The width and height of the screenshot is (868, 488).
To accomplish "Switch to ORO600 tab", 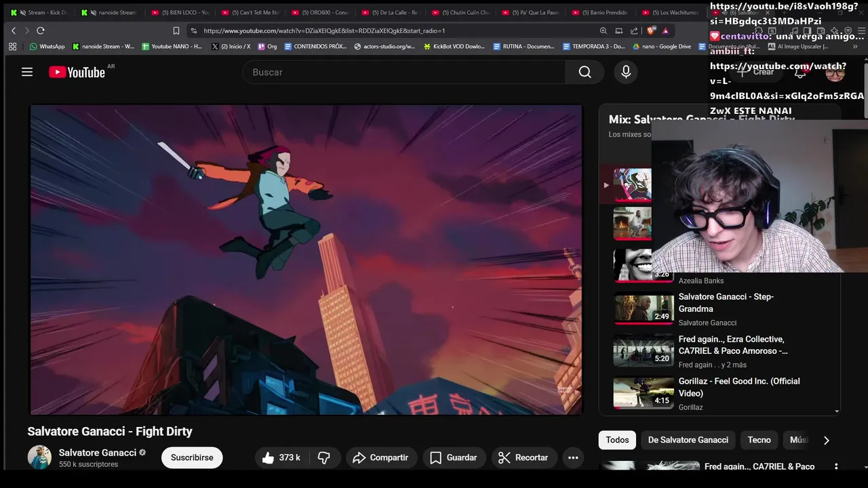I will coord(321,12).
